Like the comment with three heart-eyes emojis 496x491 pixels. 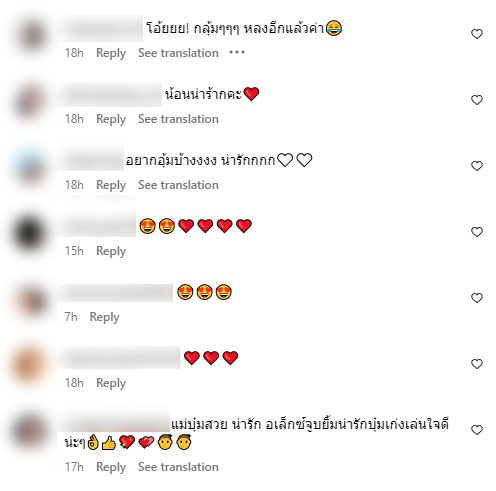pos(477,298)
